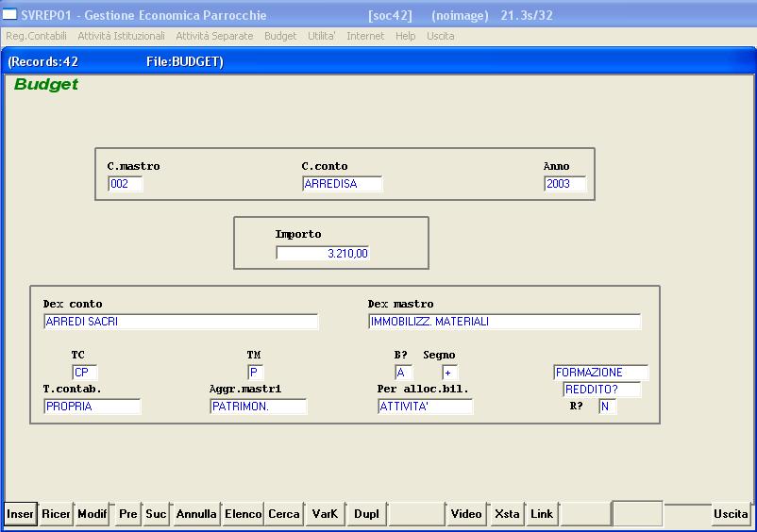Image resolution: width=757 pixels, height=532 pixels.
Task: Open the Uscita menu in menu bar
Action: coord(440,36)
